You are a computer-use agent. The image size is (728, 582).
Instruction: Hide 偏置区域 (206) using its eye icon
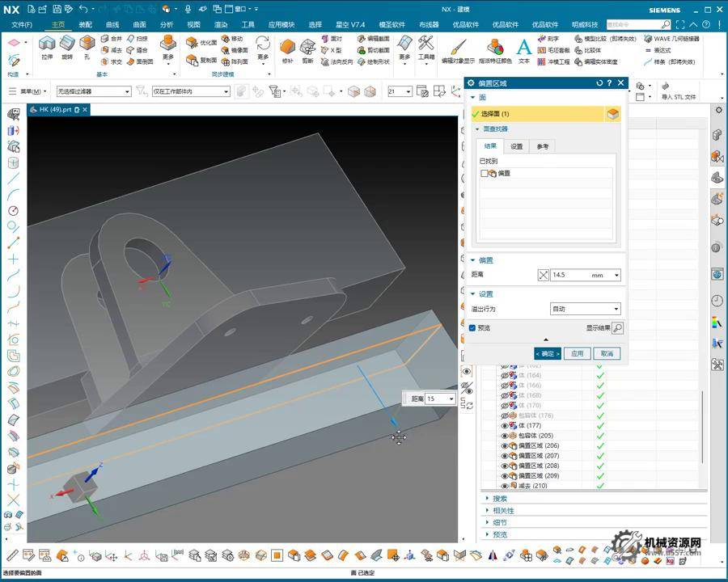pyautogui.click(x=505, y=445)
